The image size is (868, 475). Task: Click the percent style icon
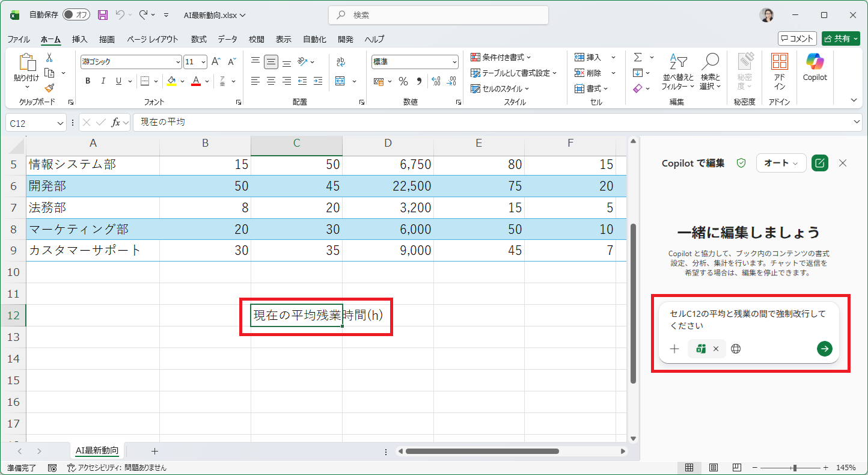[x=403, y=81]
